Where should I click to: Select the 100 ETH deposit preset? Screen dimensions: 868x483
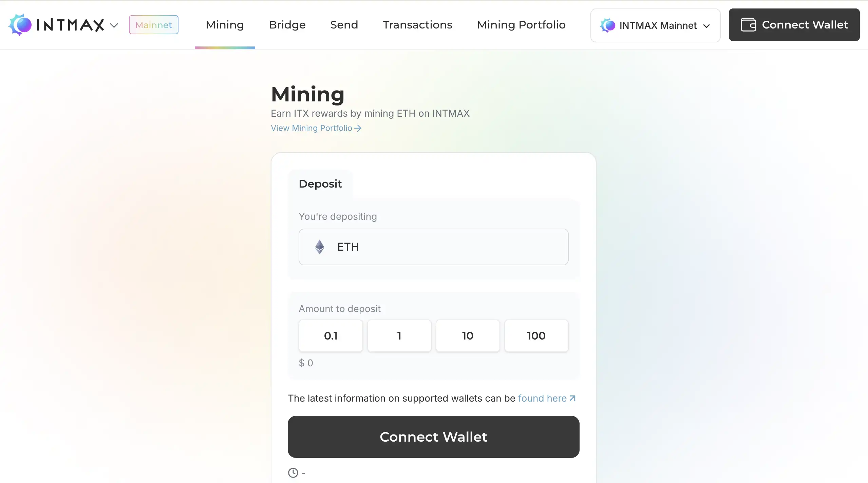tap(536, 335)
